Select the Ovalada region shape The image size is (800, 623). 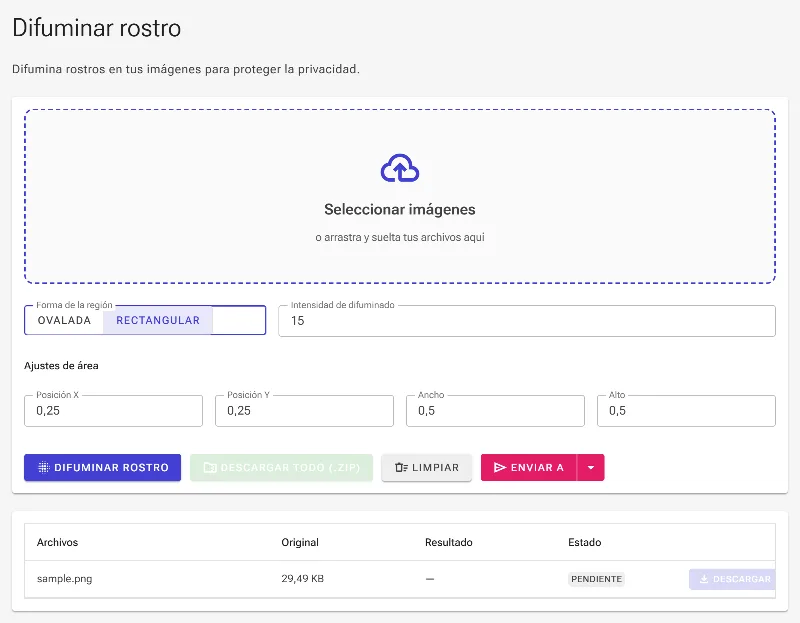tap(64, 320)
